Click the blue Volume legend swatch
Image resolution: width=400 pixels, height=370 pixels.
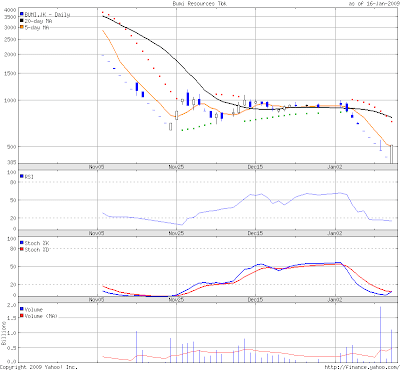coord(22,309)
